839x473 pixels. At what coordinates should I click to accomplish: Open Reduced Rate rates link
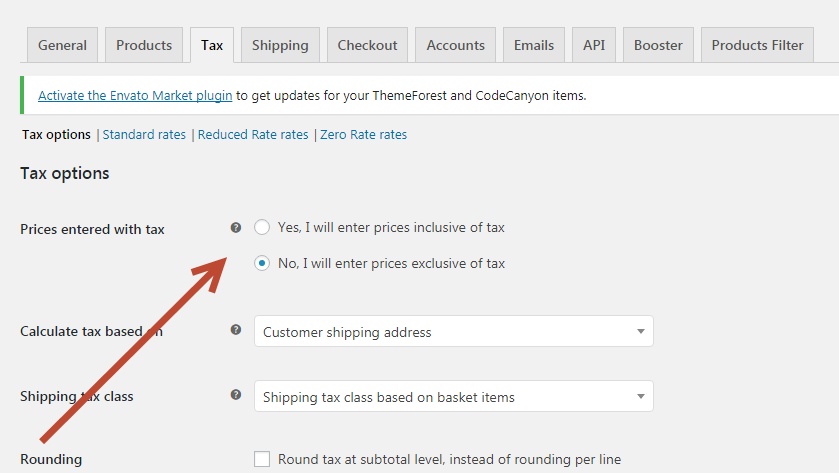253,134
